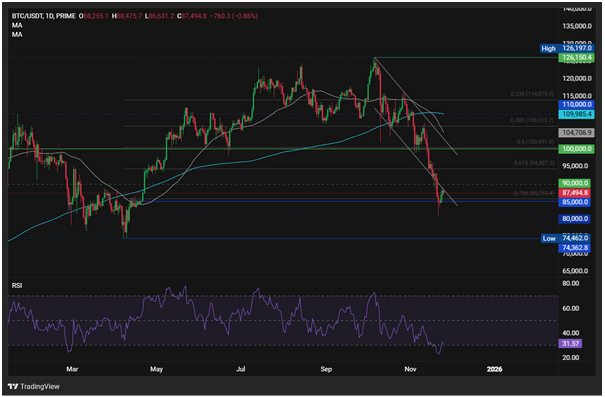Click the red 87,494.8 current price tag
This screenshot has height=397, width=605.
click(x=575, y=193)
